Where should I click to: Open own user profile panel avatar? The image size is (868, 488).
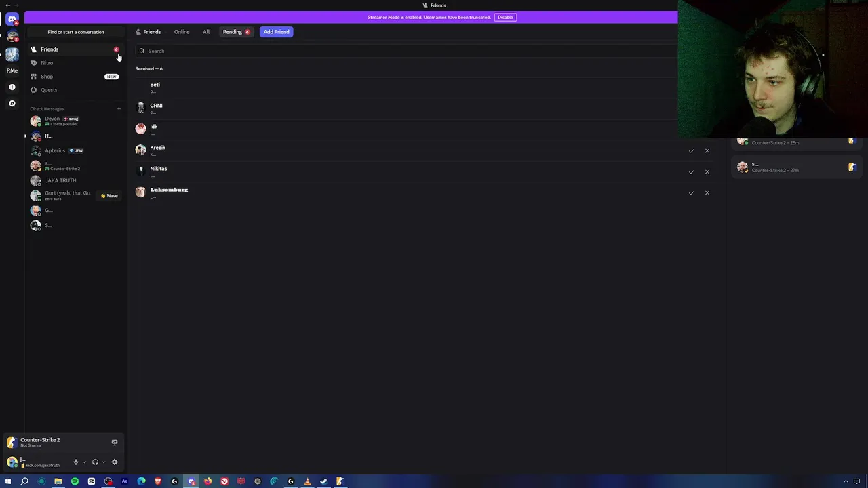click(x=12, y=462)
